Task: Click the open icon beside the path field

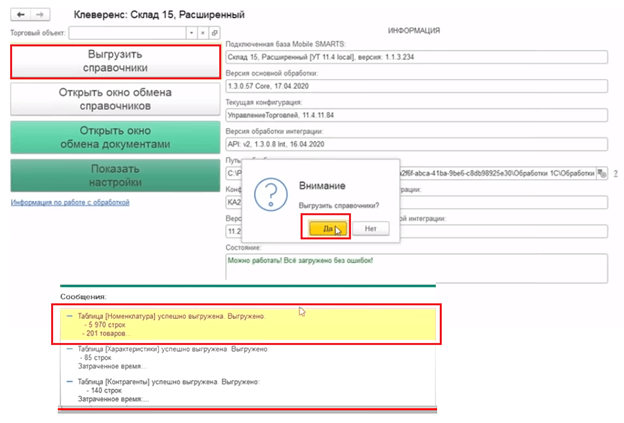Action: coord(601,174)
